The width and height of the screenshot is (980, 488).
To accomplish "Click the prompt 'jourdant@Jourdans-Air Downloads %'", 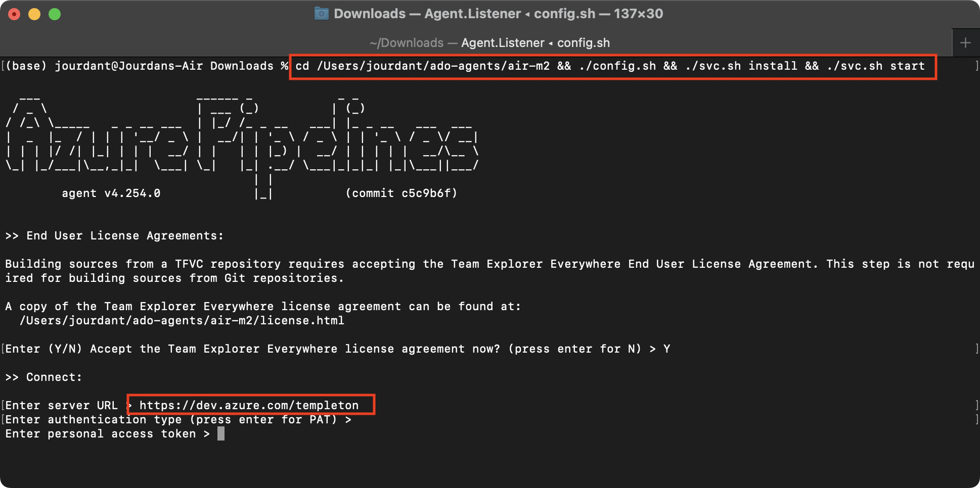I will tap(171, 66).
